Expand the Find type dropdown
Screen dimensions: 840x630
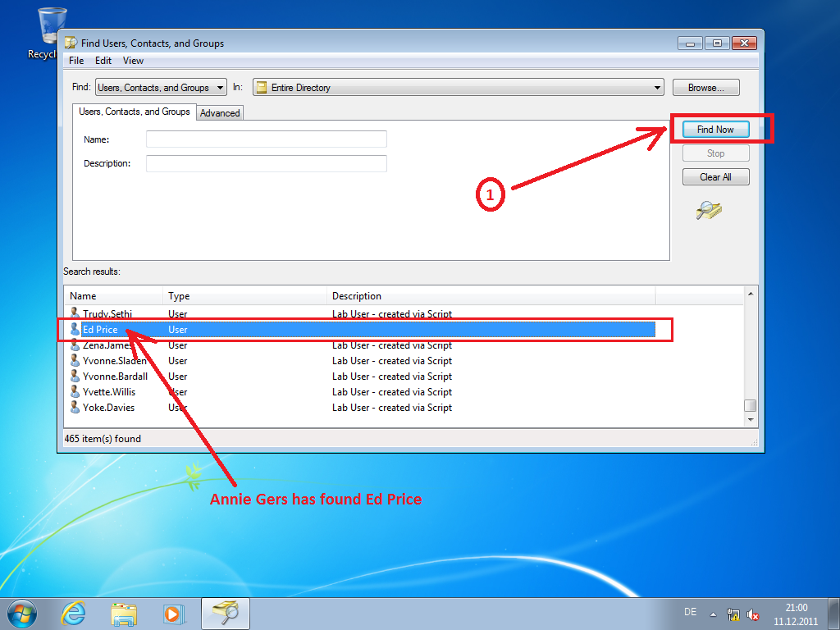pyautogui.click(x=161, y=87)
